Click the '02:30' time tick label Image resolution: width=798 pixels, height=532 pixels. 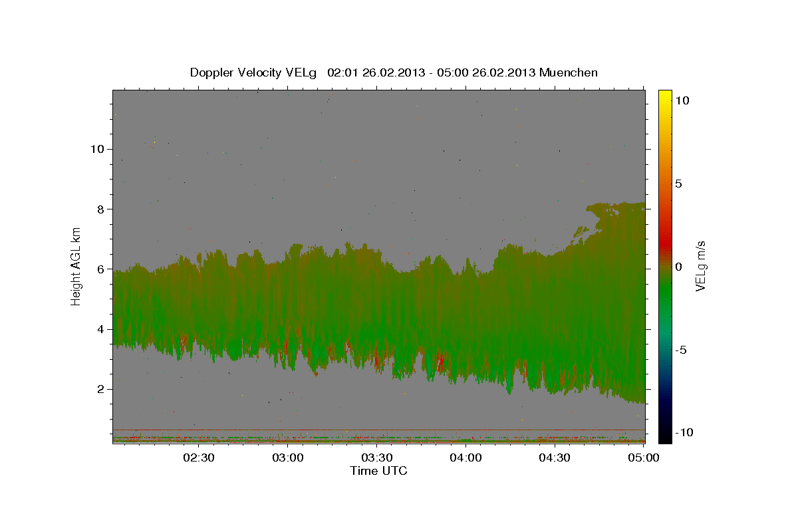pos(199,458)
